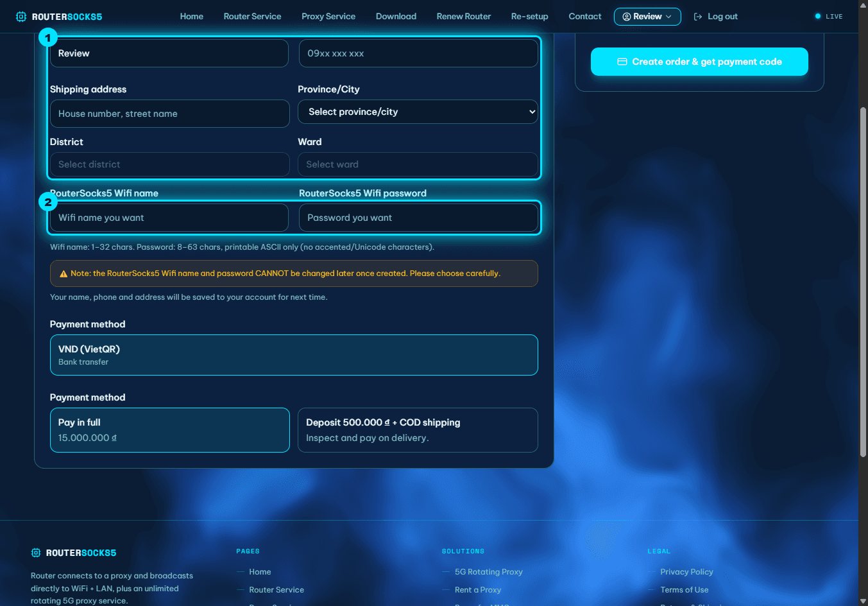Click the CANNOT be changed later note text
Viewport: 868px width, 606px height.
pyautogui.click(x=285, y=273)
